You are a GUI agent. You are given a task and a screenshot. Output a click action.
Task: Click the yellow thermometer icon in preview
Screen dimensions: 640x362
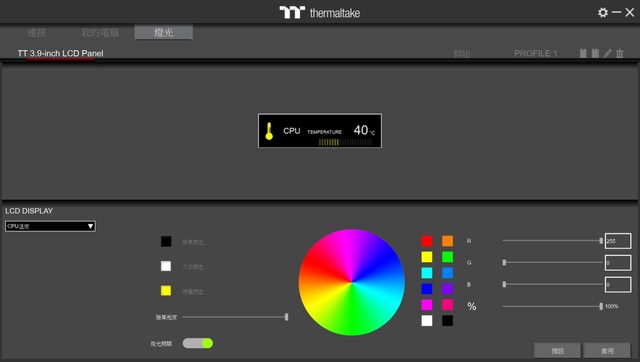(x=269, y=131)
